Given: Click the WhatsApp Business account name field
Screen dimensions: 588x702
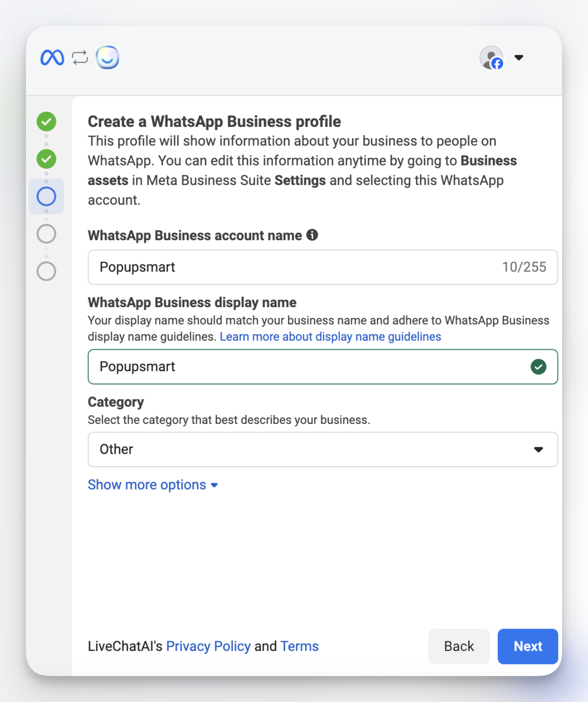Looking at the screenshot, I should click(295, 267).
